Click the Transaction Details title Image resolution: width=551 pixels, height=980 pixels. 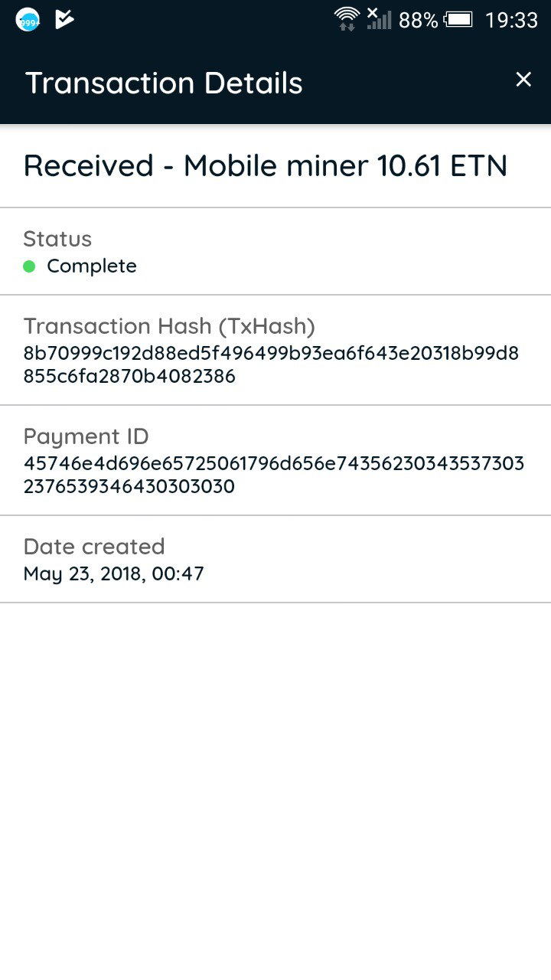click(164, 83)
